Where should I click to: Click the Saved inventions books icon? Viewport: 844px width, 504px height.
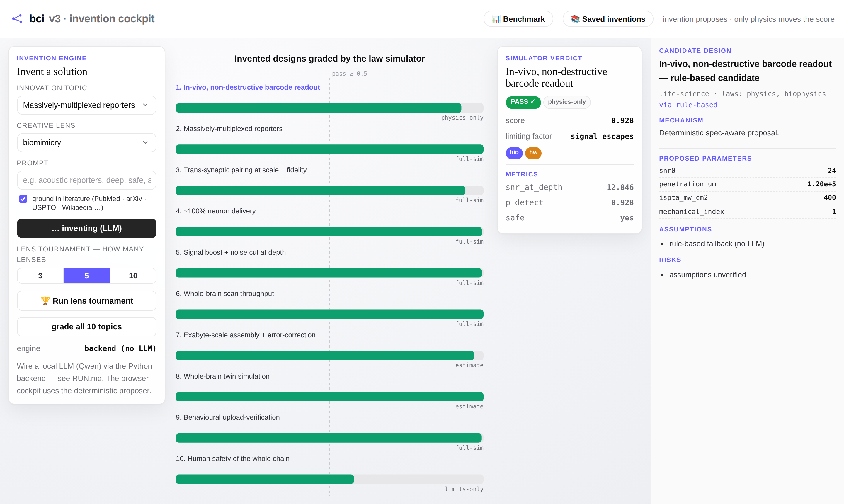[x=575, y=19]
